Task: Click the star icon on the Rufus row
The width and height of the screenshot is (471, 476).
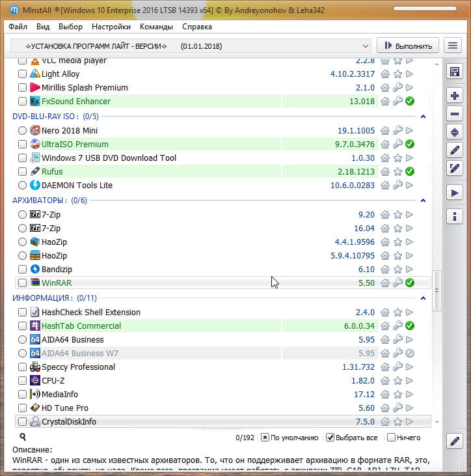Action: 397,171
